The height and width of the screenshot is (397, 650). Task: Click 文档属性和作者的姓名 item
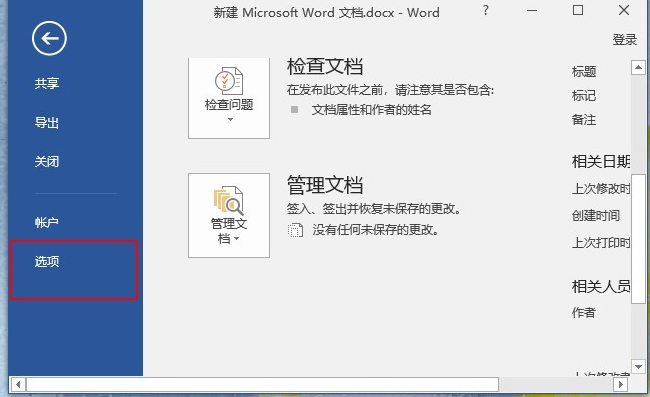point(372,110)
